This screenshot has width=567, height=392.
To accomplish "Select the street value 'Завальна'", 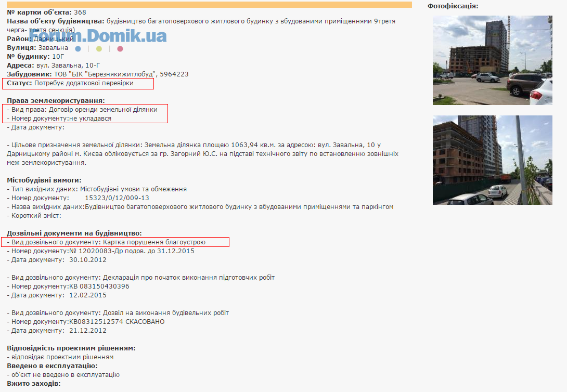I will (x=53, y=48).
